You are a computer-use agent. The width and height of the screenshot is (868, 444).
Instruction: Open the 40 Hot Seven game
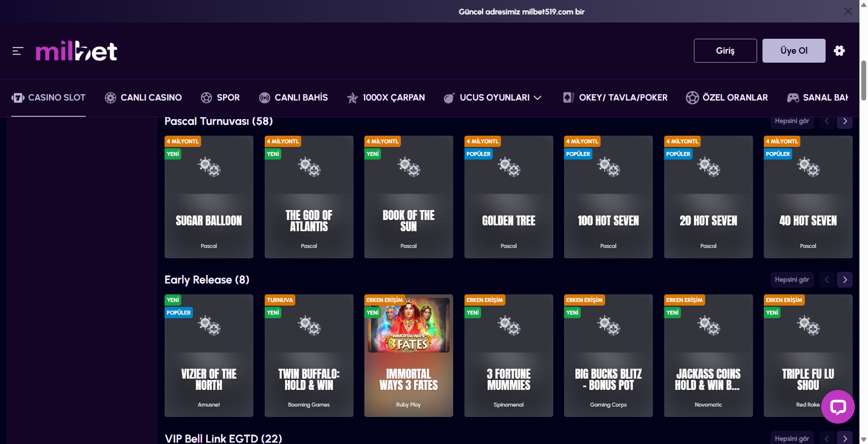(x=808, y=197)
